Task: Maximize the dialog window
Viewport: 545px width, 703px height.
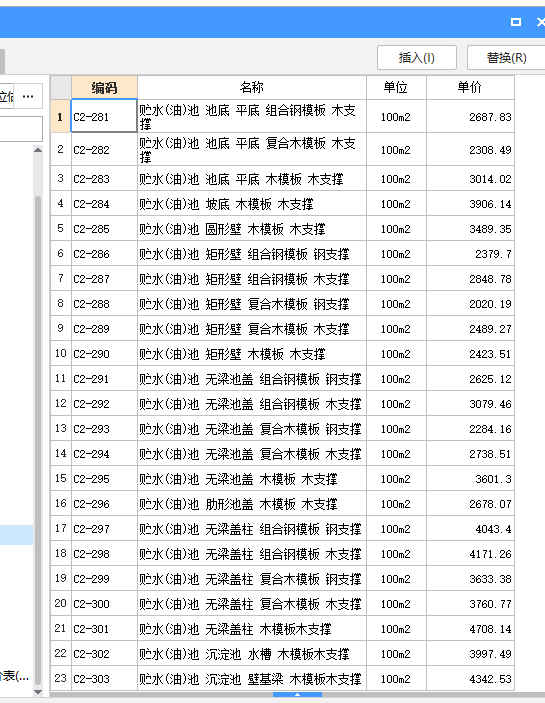Action: pos(516,22)
